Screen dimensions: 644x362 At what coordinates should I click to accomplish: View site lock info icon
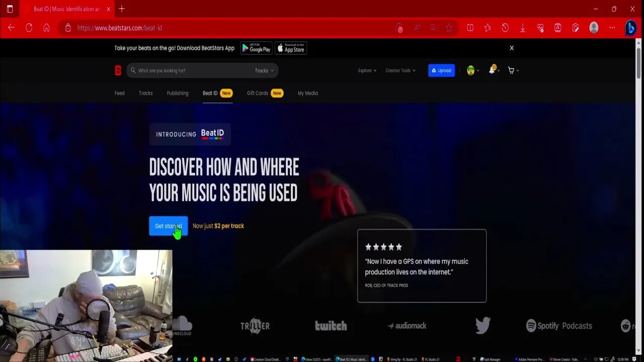pos(68,28)
